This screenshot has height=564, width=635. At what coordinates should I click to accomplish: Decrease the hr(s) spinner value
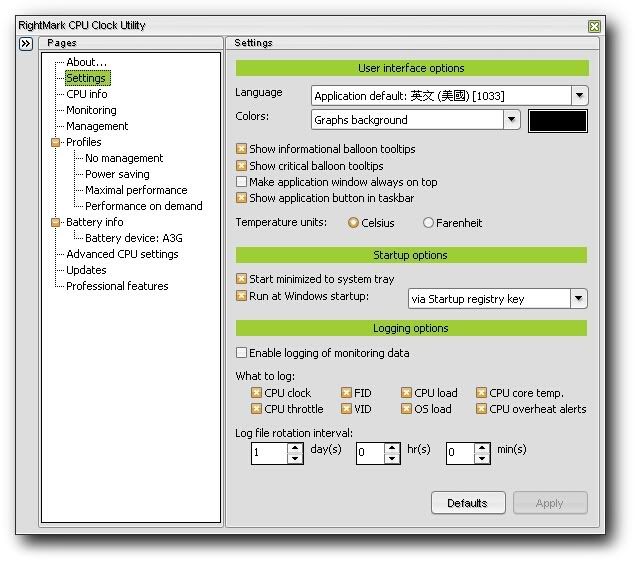point(392,458)
